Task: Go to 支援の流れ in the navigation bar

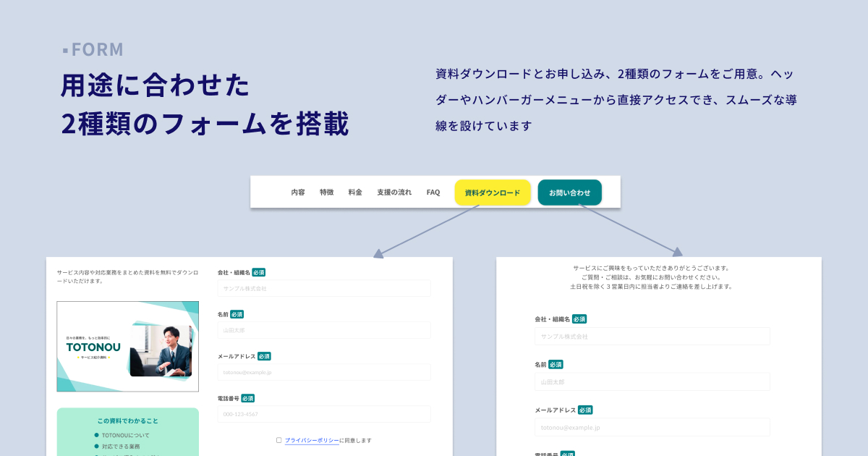Action: pos(394,193)
